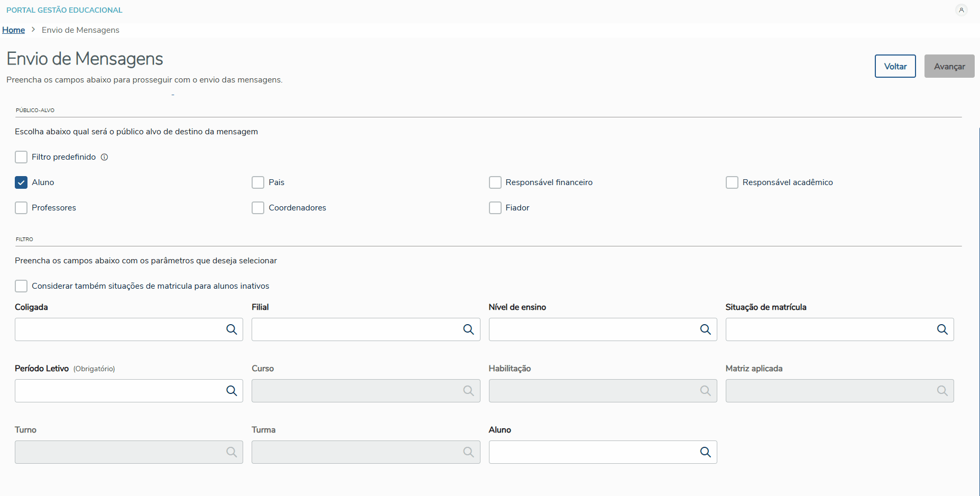This screenshot has width=980, height=496.
Task: Check the Filtro predefinido checkbox
Action: (x=21, y=157)
